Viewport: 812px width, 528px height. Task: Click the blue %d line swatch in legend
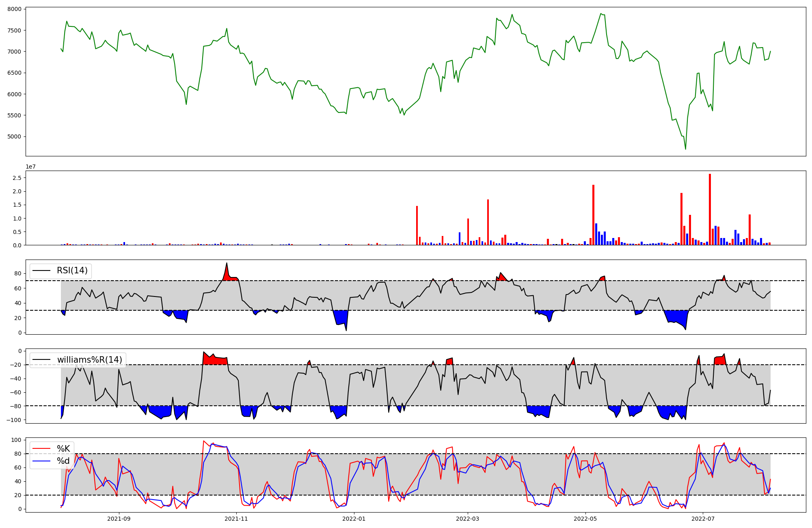[41, 461]
